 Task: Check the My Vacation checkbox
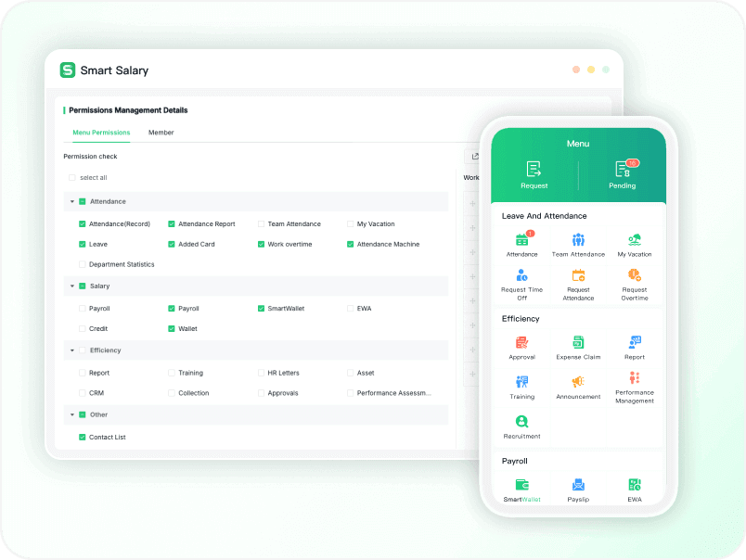(x=350, y=223)
